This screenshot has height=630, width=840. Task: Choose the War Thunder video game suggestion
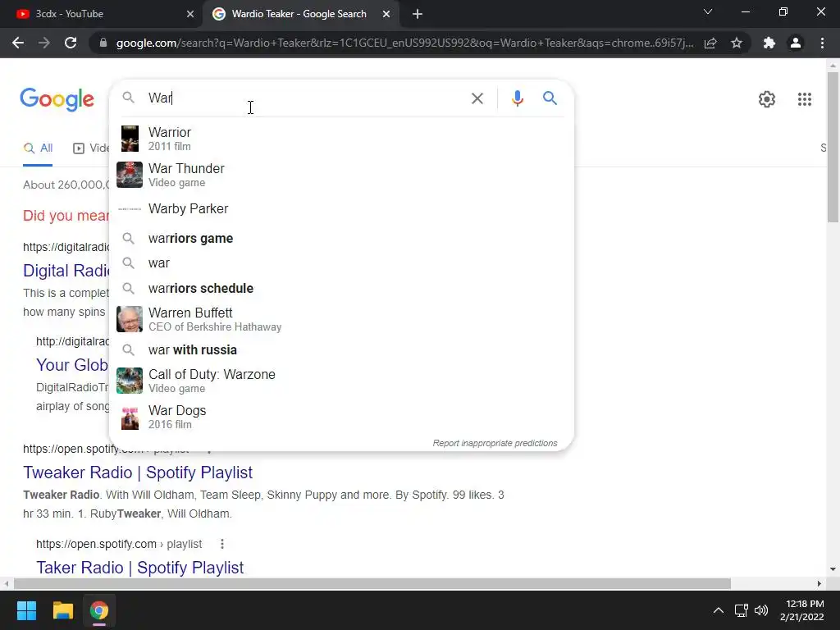tap(341, 176)
